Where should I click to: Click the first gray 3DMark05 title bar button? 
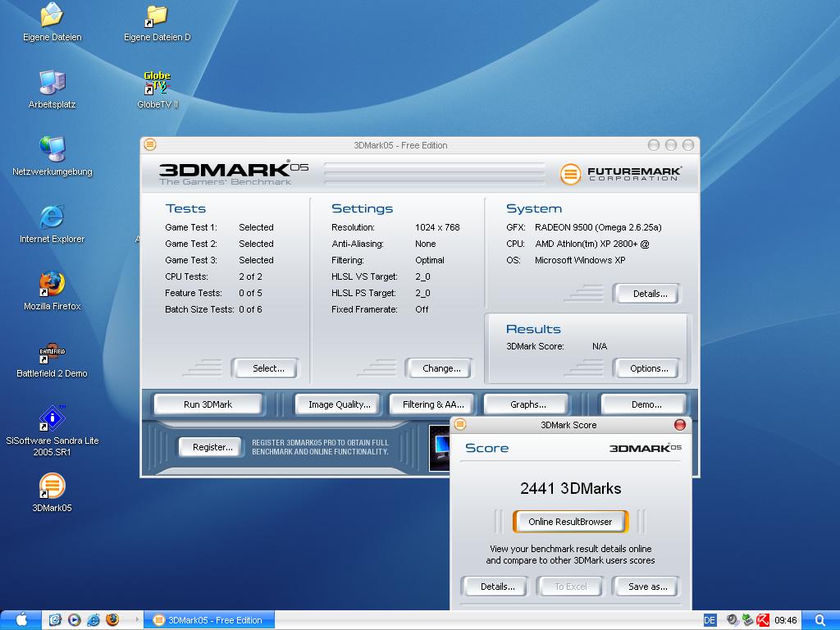pyautogui.click(x=653, y=144)
